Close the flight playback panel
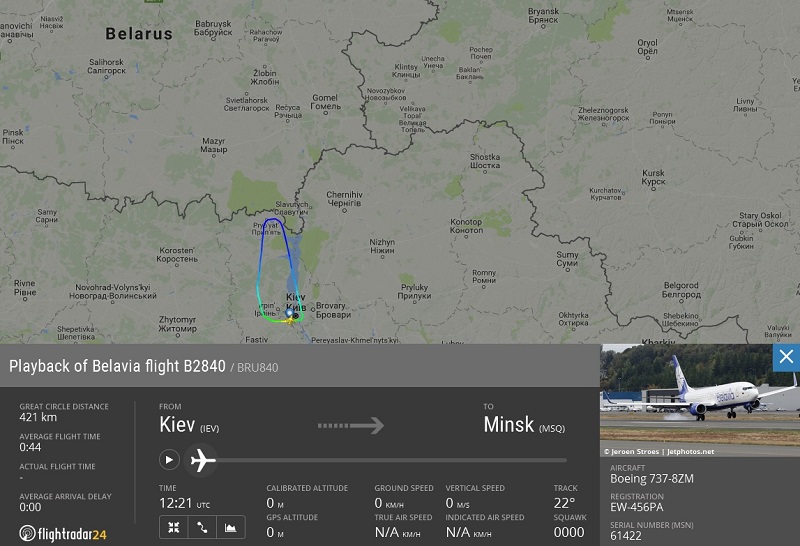800x546 pixels. [x=786, y=357]
